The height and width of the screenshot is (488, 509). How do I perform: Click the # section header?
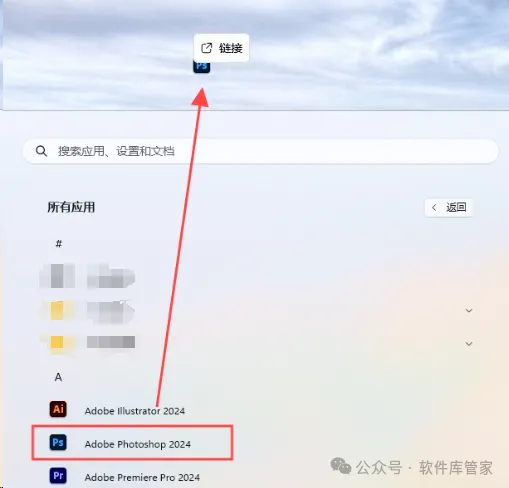[x=59, y=244]
